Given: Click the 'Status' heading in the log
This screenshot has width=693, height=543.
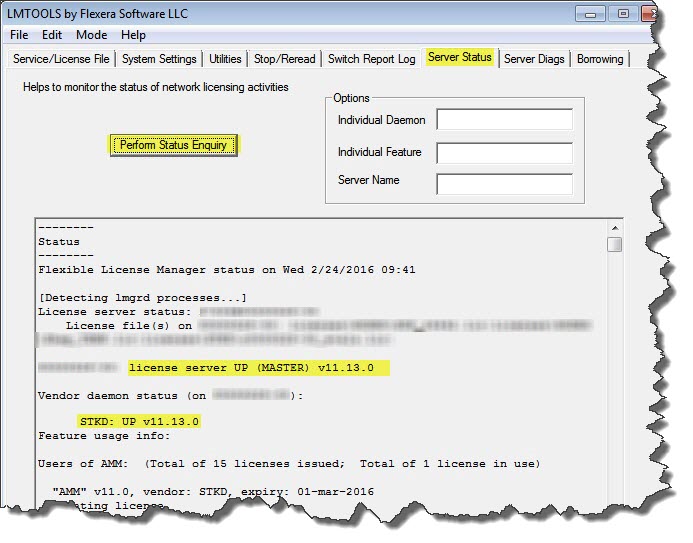Looking at the screenshot, I should (59, 242).
